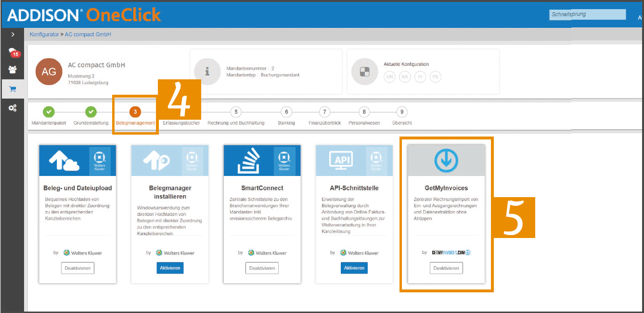Select the FI configuration badge
The width and height of the screenshot is (644, 313).
click(x=420, y=76)
